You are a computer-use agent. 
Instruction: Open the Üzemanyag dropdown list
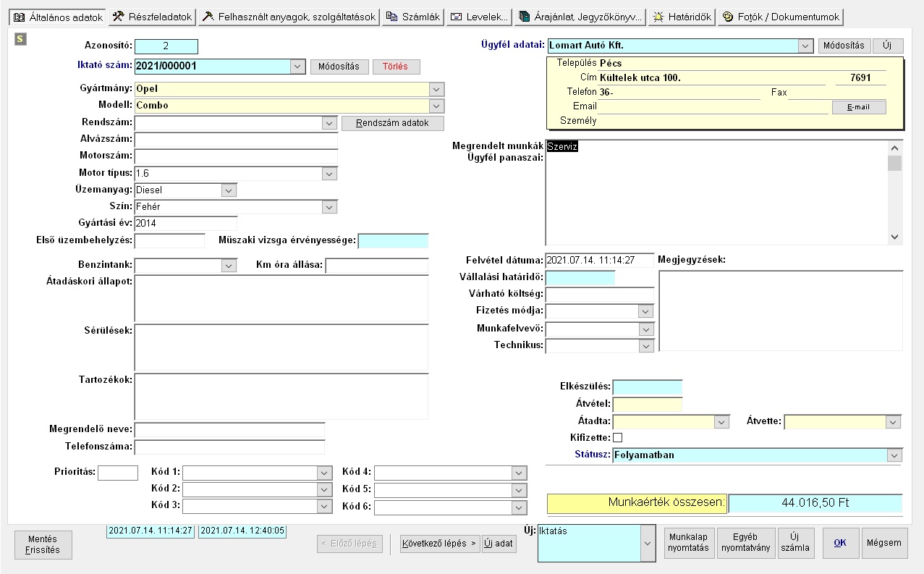click(229, 190)
